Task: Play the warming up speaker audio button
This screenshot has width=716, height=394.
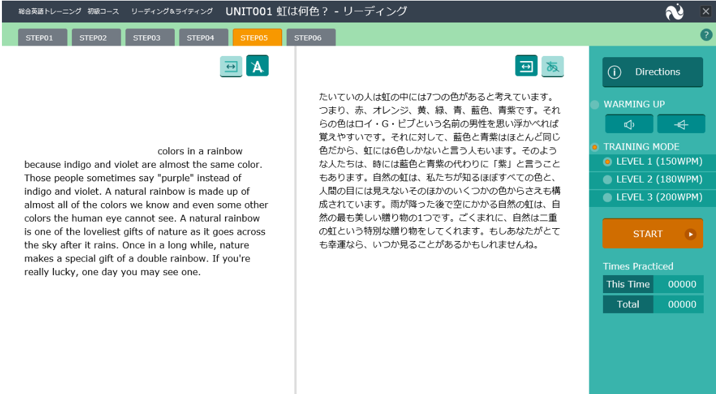Action: [x=629, y=124]
